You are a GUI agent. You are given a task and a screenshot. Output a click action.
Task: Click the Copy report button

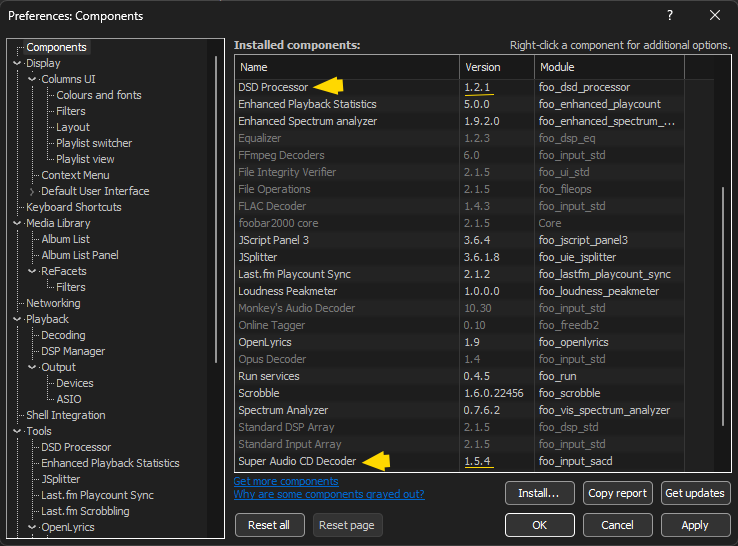click(x=617, y=493)
